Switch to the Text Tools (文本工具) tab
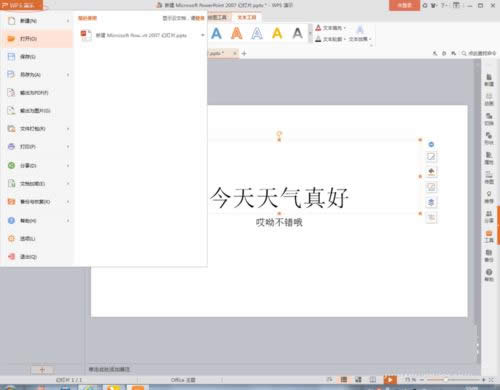The image size is (500, 390). tap(247, 17)
